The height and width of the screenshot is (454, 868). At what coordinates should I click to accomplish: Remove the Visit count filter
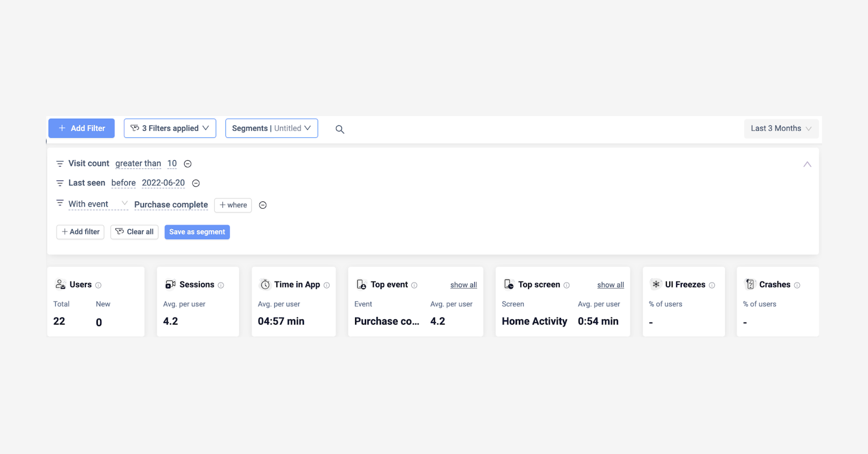coord(188,164)
